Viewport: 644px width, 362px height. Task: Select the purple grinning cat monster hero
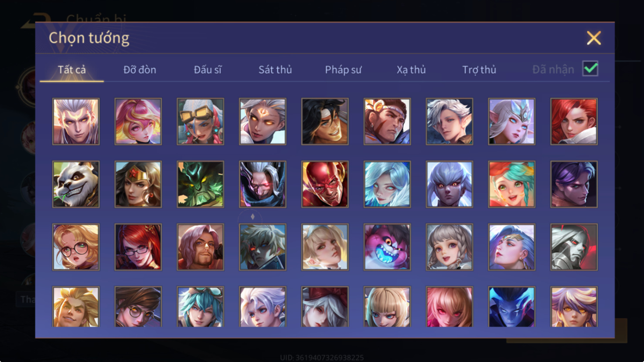pyautogui.click(x=387, y=247)
